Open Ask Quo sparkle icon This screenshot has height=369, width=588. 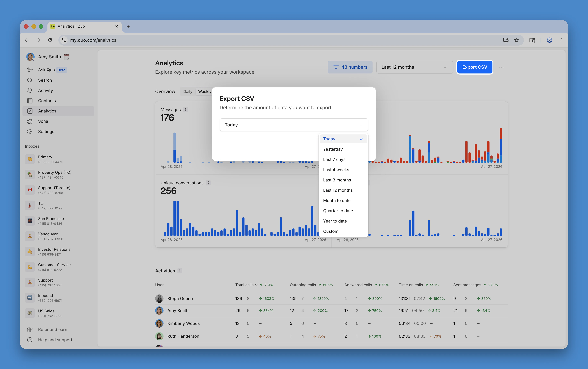point(30,70)
